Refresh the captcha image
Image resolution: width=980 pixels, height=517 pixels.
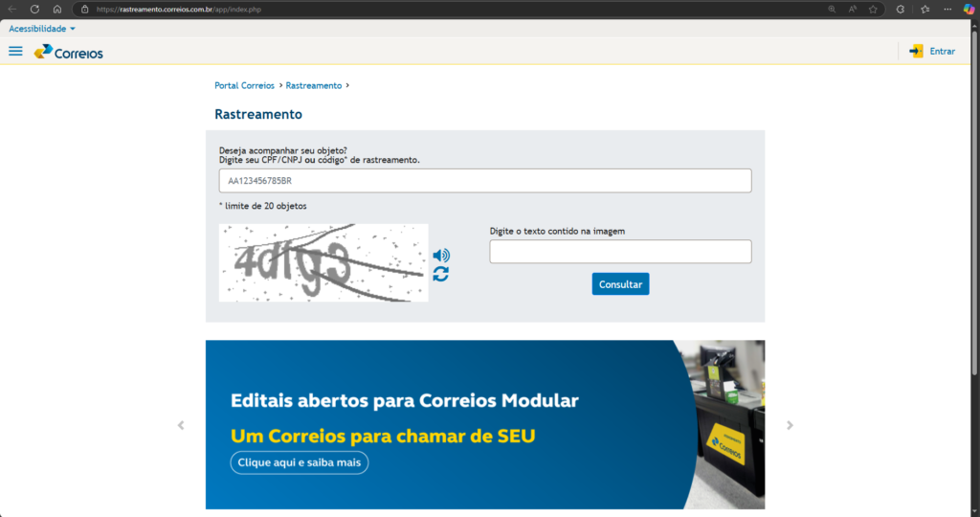440,274
